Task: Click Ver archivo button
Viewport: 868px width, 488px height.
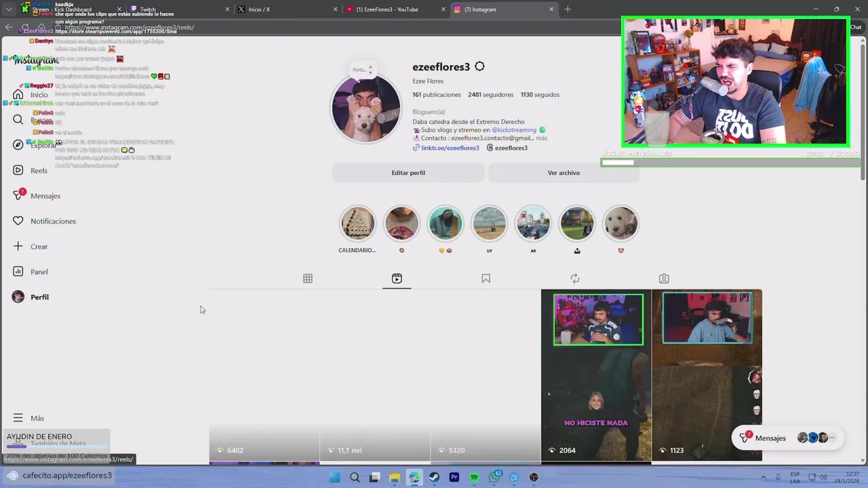Action: [564, 173]
